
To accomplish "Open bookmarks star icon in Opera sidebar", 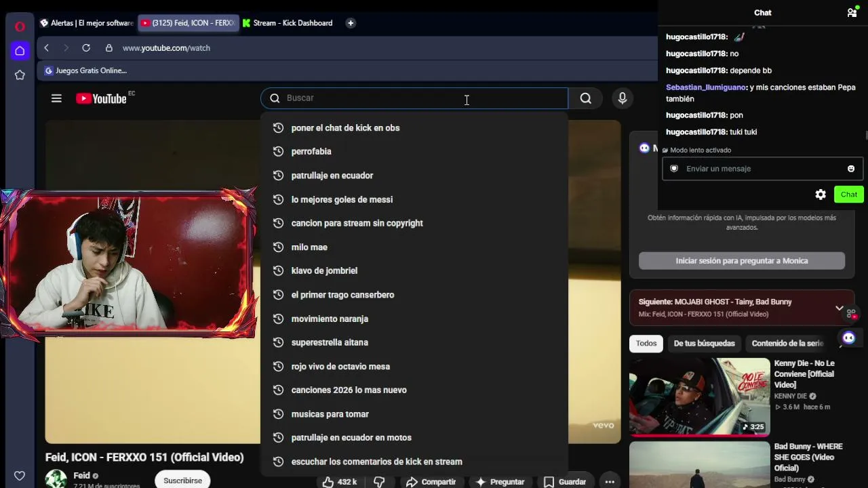I will click(x=20, y=75).
